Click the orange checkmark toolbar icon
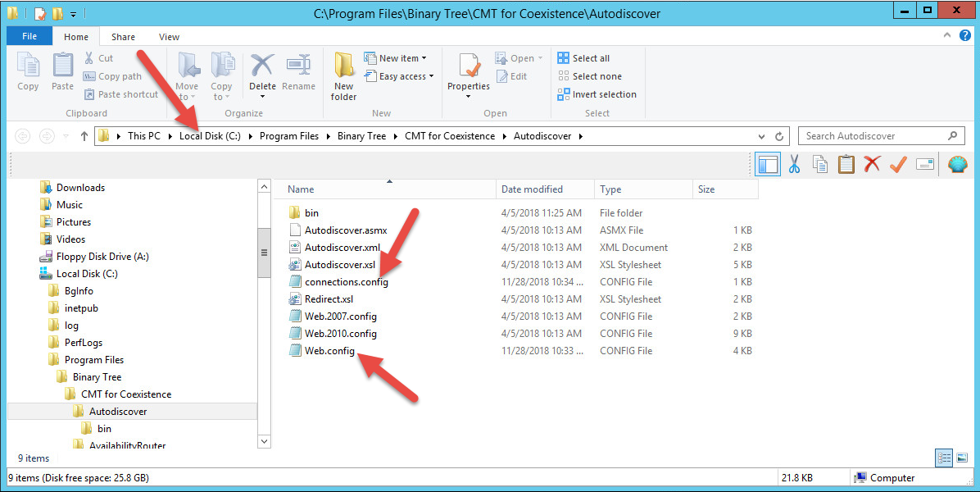 point(898,165)
